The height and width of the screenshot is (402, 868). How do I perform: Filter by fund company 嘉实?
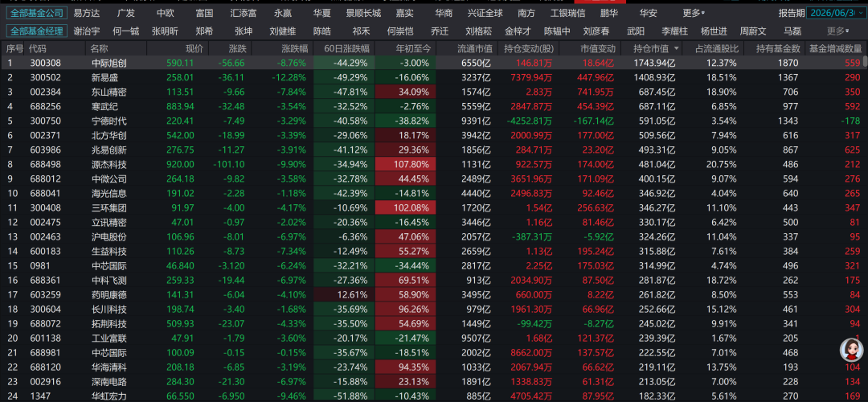[405, 13]
